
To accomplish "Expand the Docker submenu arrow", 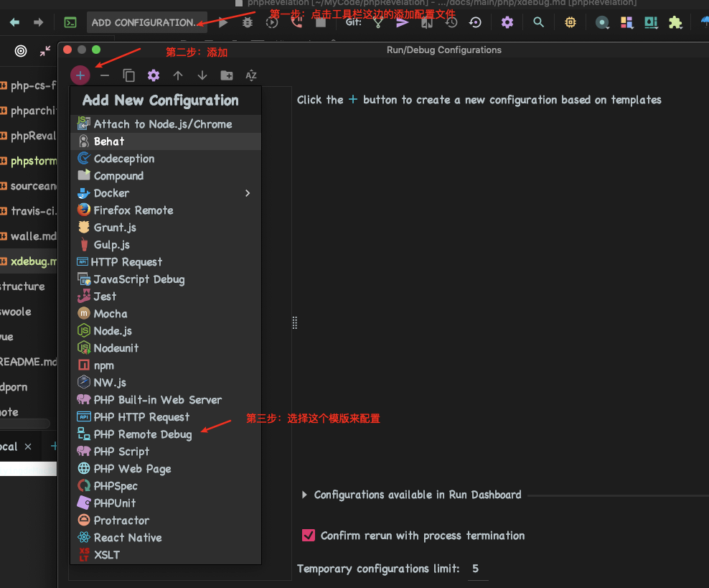I will pyautogui.click(x=248, y=193).
